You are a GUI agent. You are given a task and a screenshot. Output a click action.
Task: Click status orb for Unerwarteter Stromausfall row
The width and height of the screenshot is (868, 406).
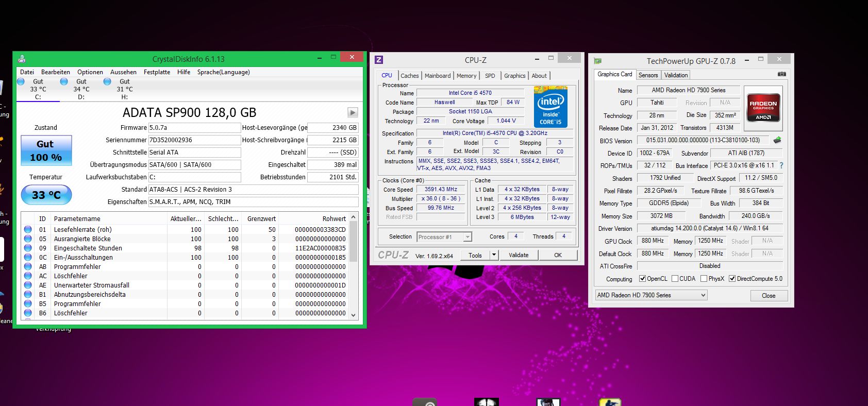pos(28,285)
